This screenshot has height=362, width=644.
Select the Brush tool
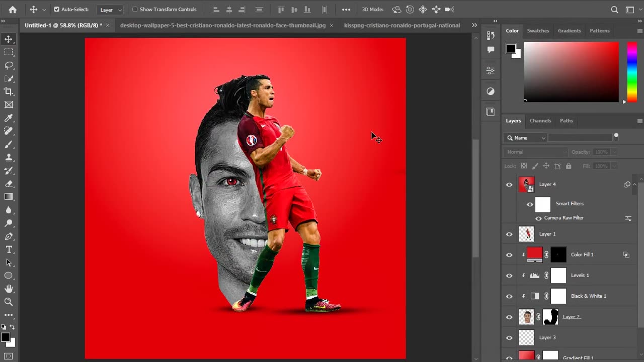(9, 144)
